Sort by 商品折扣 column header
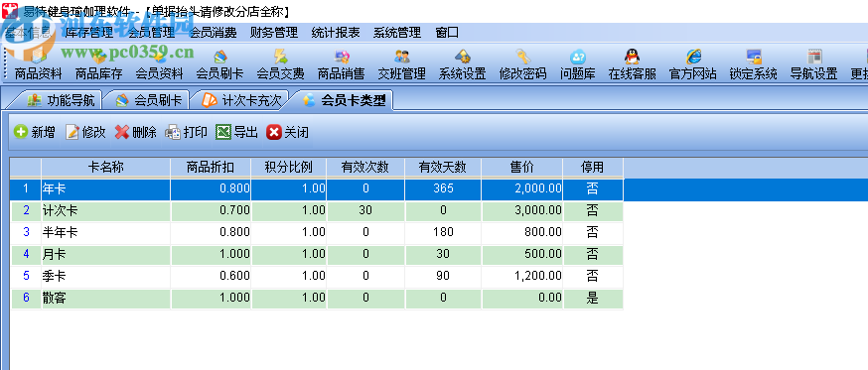 (x=211, y=168)
